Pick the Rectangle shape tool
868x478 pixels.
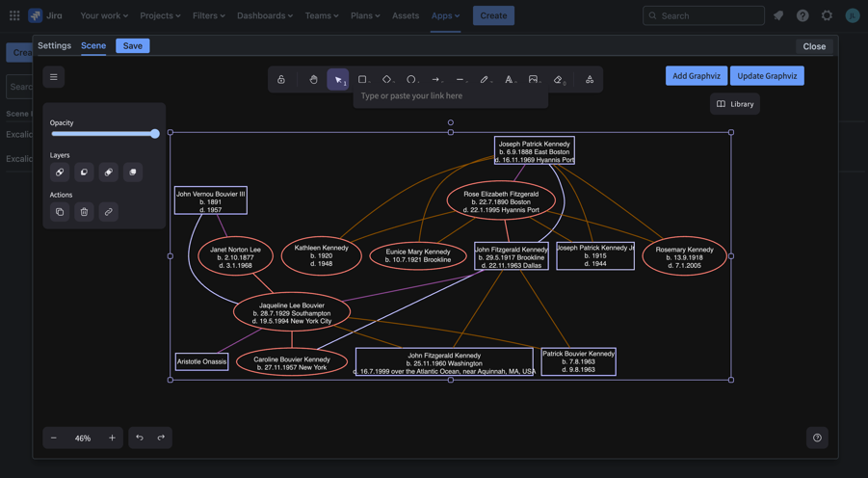pos(362,80)
